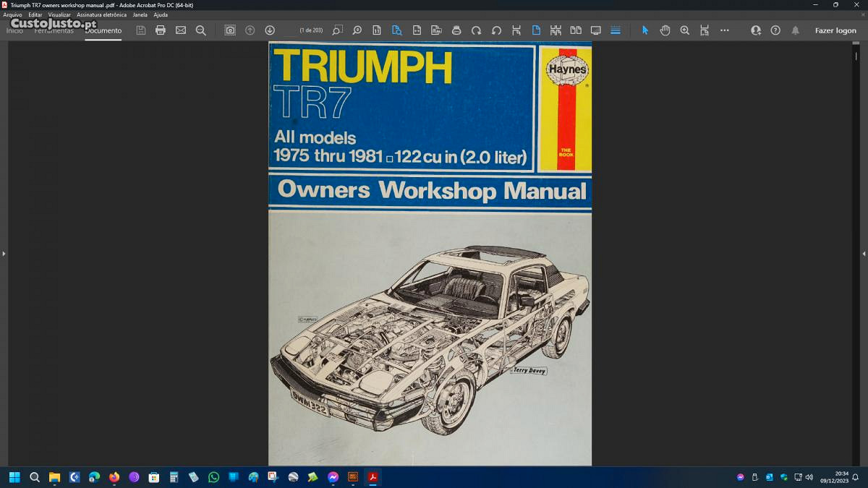
Task: Click the vertical scrollbar thumb
Action: tap(856, 55)
